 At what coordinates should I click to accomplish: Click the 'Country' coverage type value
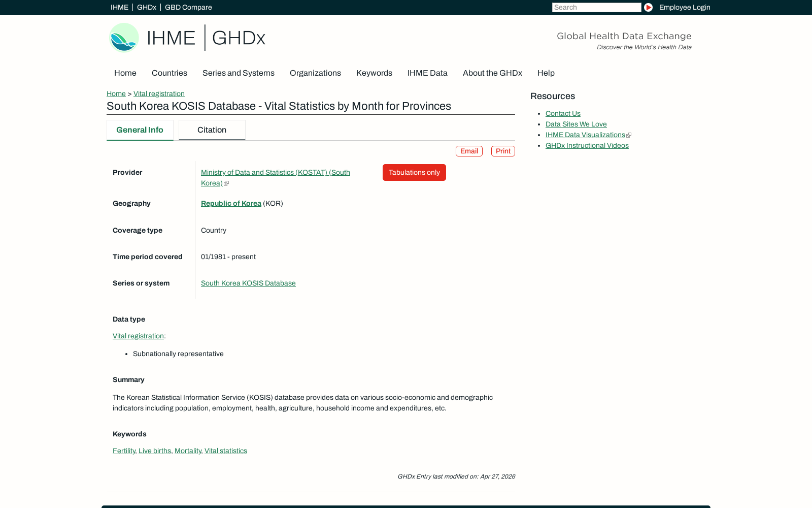tap(214, 231)
